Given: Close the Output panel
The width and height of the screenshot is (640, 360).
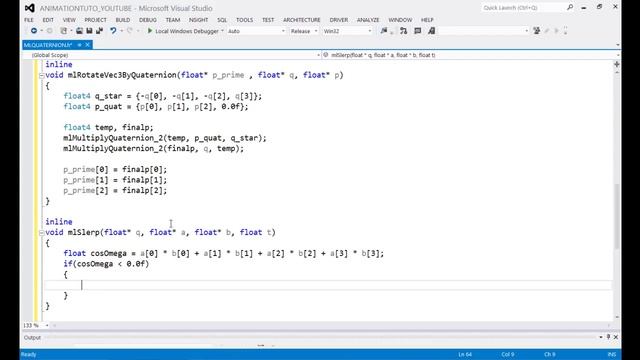Looking at the screenshot, I should click(x=616, y=337).
